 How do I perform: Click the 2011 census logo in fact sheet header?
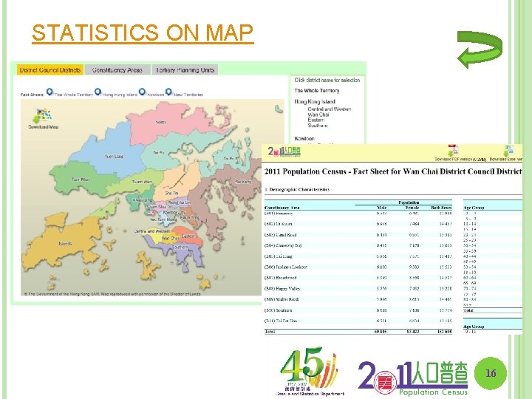284,151
